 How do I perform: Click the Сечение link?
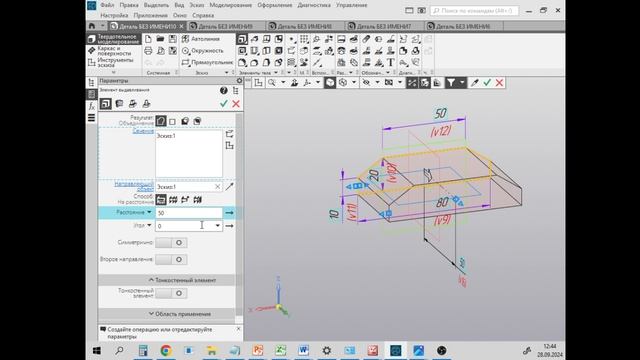[143, 131]
